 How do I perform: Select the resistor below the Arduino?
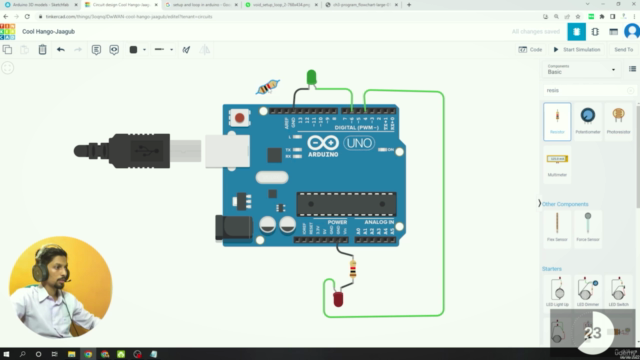[353, 269]
